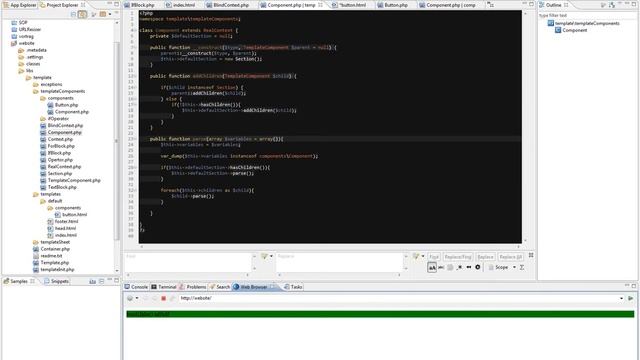Open the Search tab
The image size is (640, 360).
click(220, 287)
